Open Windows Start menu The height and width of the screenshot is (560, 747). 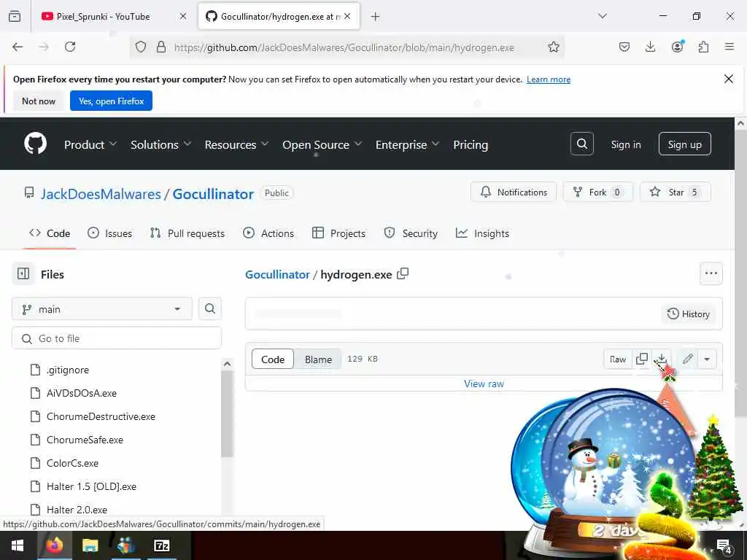[x=18, y=545]
